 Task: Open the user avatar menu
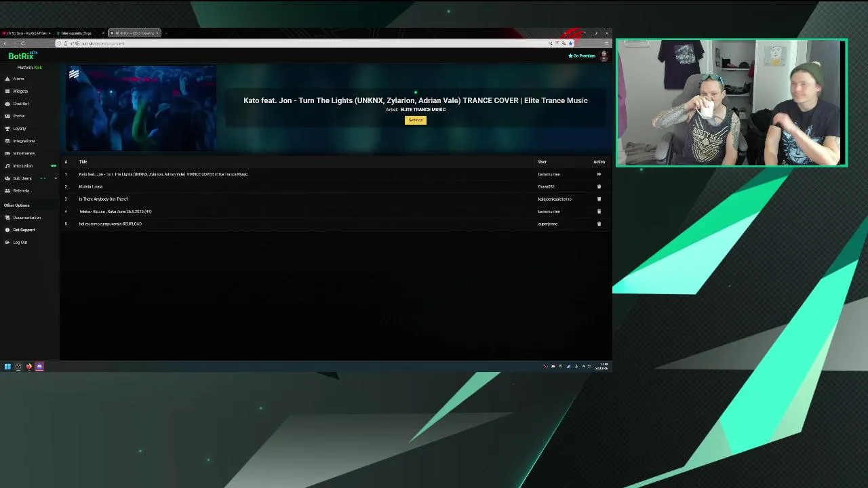tap(604, 56)
